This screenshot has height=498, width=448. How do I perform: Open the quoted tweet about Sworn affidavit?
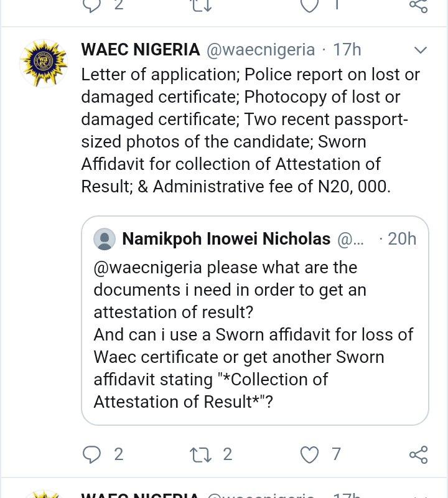pyautogui.click(x=255, y=320)
